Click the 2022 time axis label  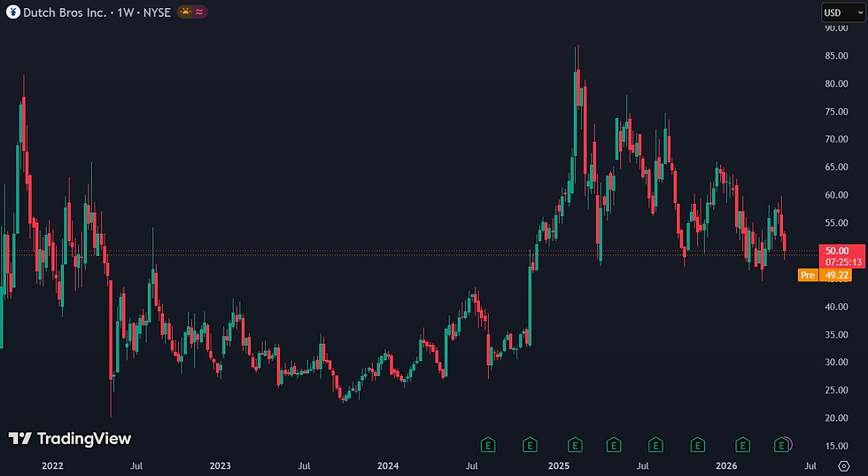tap(52, 466)
